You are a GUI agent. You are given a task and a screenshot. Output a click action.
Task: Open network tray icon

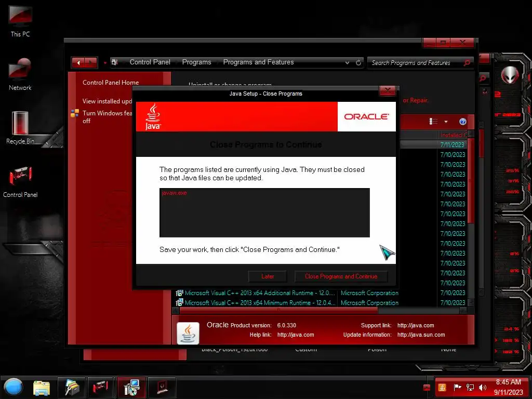(x=470, y=388)
